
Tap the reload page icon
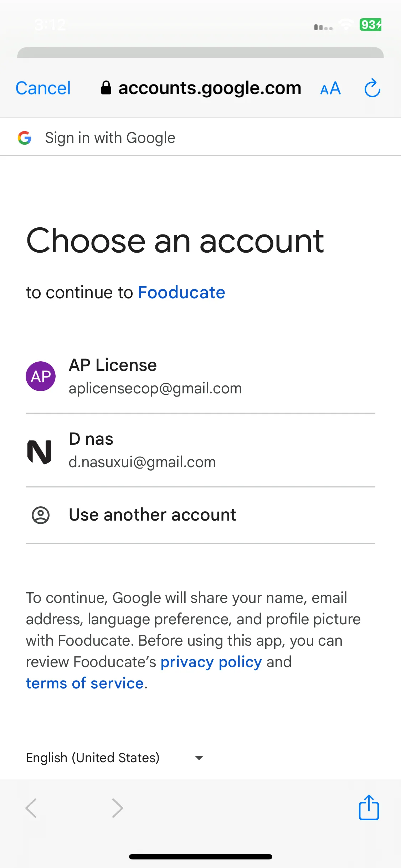tap(372, 88)
